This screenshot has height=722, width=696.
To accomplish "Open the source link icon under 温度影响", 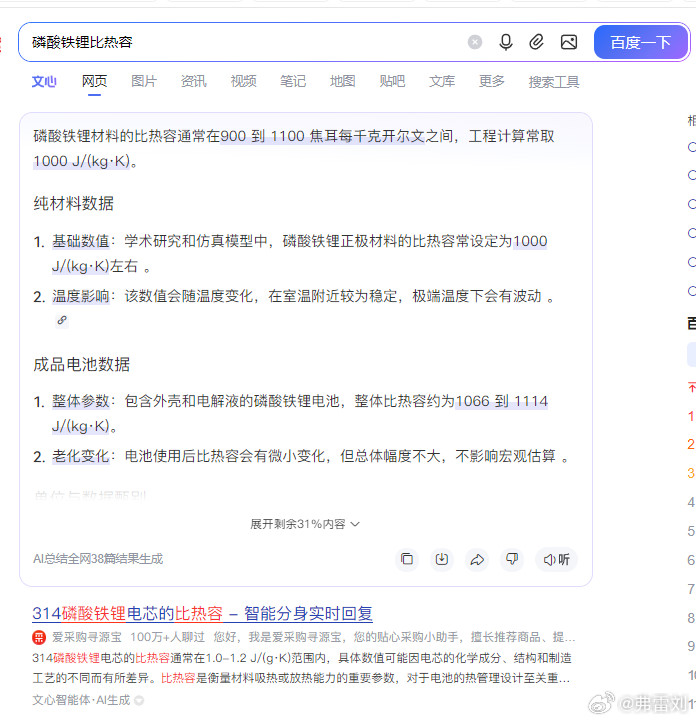I will (62, 320).
